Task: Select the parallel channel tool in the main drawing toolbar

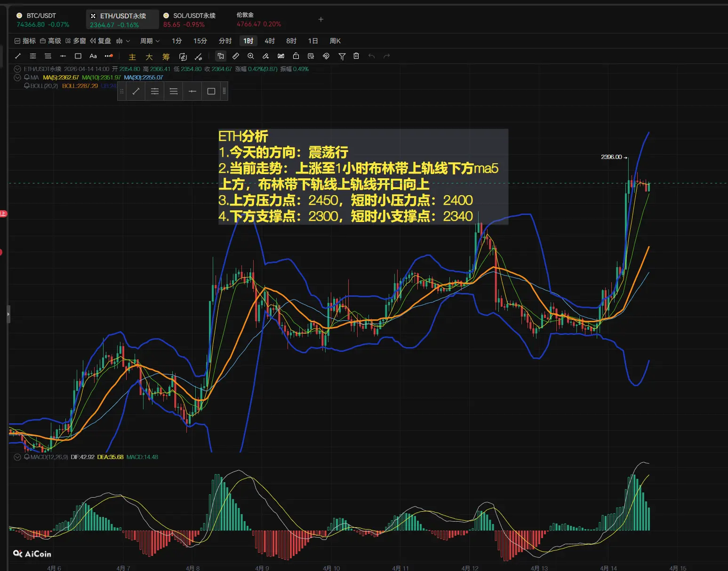Action: tap(33, 56)
